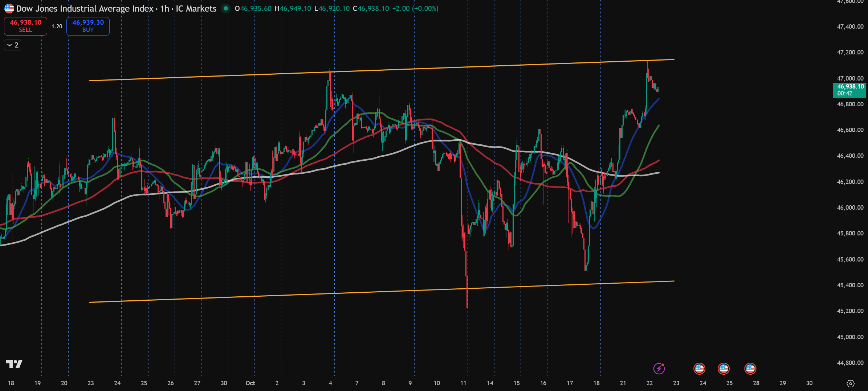The width and height of the screenshot is (868, 391).
Task: Open the US economic event flag above 25
Action: (x=724, y=369)
